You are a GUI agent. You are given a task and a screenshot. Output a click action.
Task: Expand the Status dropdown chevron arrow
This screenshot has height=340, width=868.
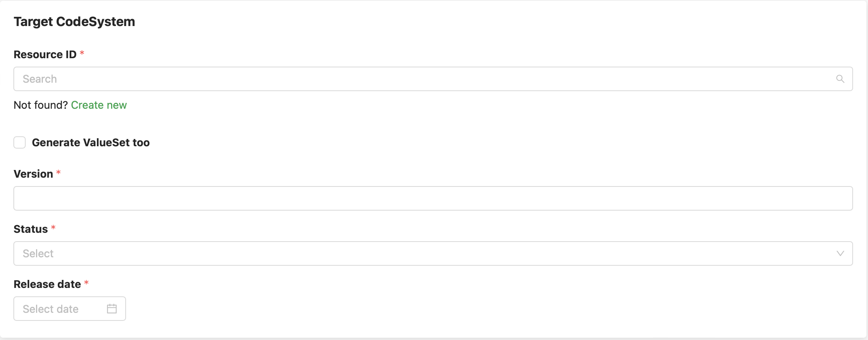840,253
